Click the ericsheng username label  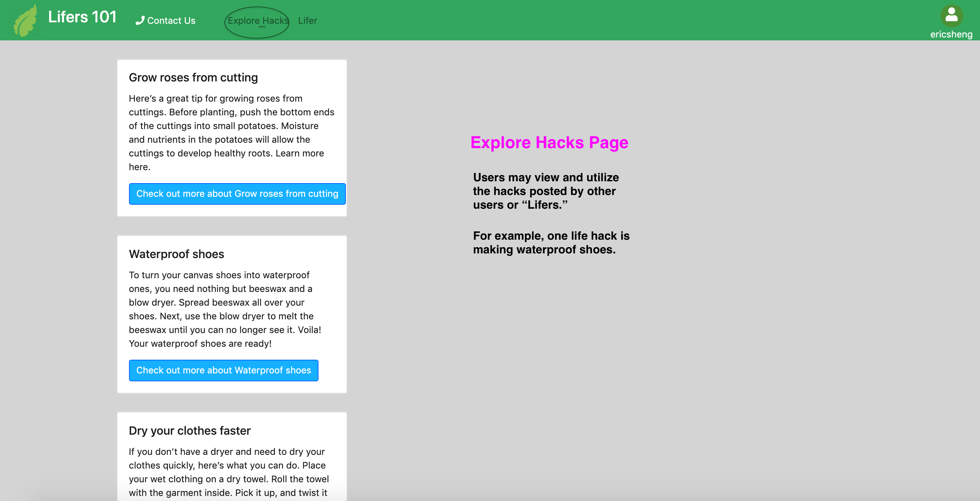(951, 34)
